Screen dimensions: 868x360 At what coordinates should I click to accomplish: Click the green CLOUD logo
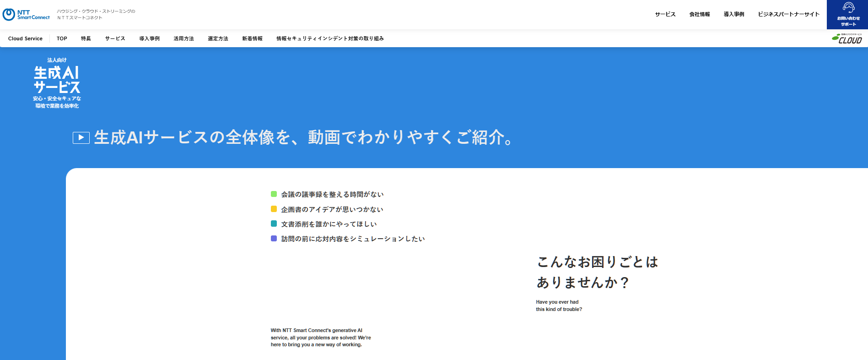click(847, 39)
